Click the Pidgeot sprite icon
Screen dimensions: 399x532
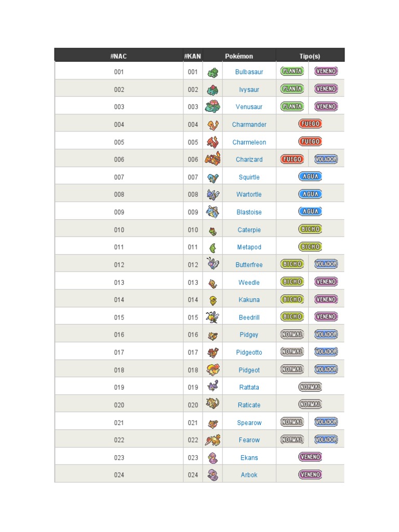212,369
